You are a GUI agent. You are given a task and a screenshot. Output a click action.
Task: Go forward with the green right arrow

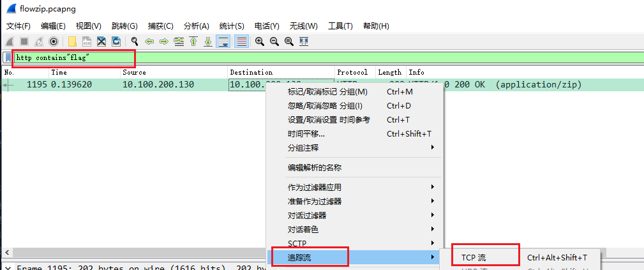[x=163, y=41]
